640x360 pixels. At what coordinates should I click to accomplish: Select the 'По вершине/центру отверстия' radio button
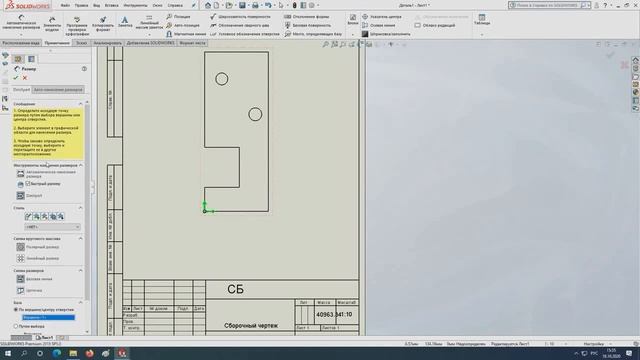click(16, 310)
